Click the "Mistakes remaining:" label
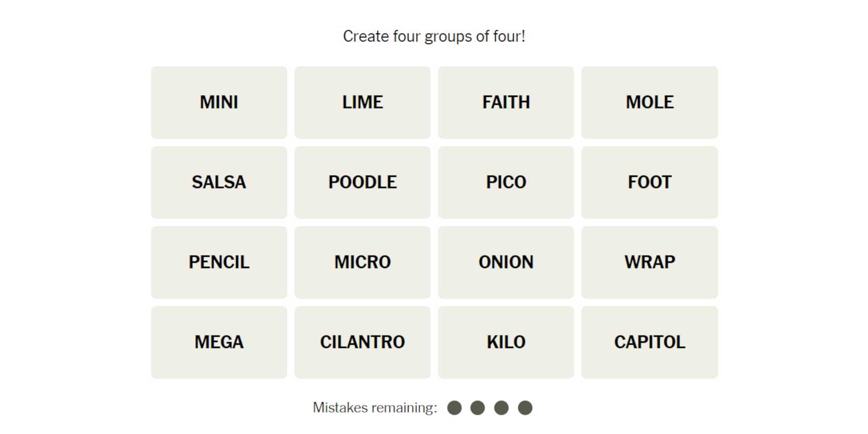The width and height of the screenshot is (868, 434). tap(375, 408)
